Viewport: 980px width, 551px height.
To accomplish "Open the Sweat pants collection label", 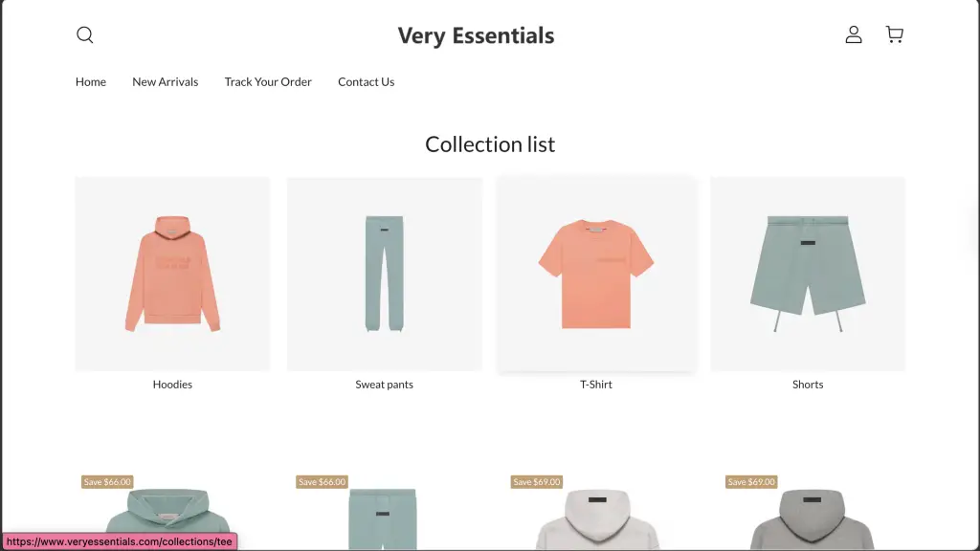I will (x=384, y=385).
